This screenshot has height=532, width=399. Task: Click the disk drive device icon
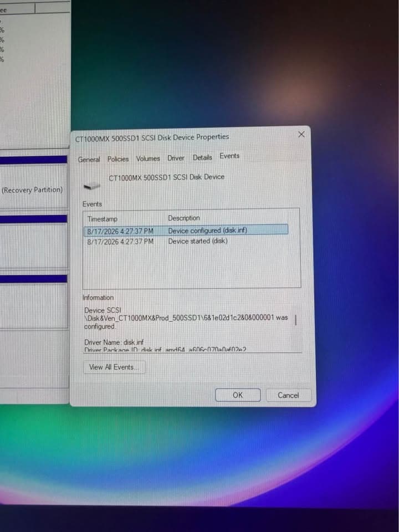pos(92,186)
